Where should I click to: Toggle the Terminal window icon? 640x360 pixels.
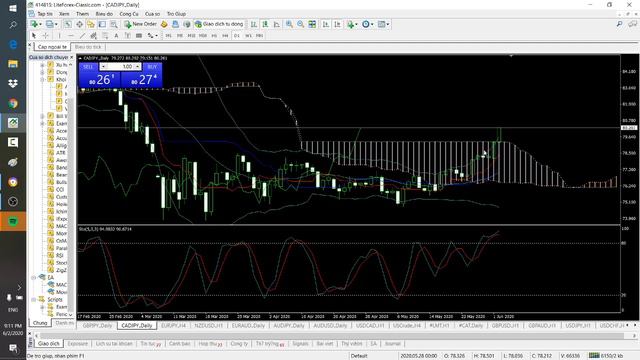pos(102,24)
